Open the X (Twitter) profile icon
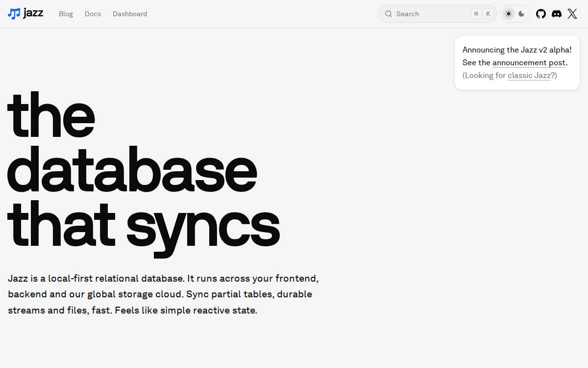The height and width of the screenshot is (368, 588). point(572,14)
